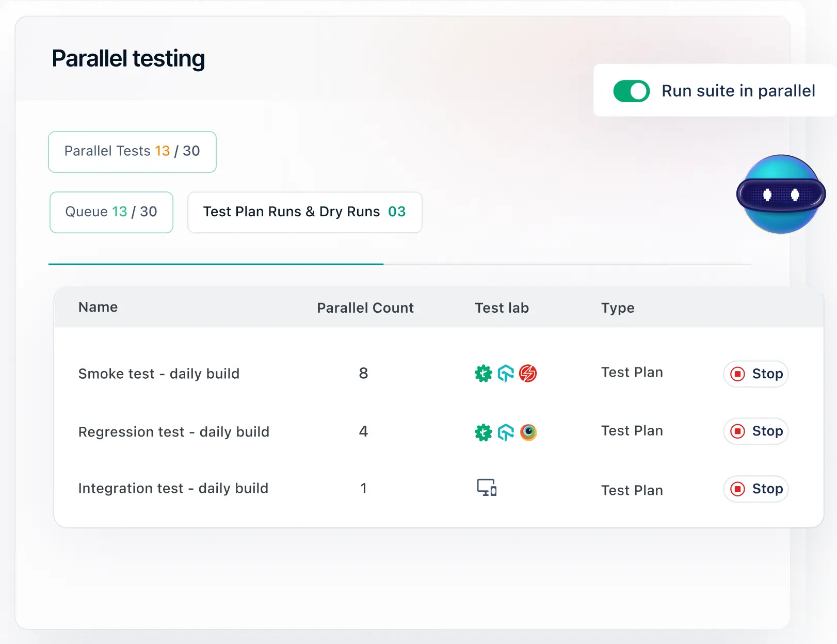The image size is (837, 644).
Task: Toggle Run suite in parallel switch
Action: pyautogui.click(x=631, y=91)
